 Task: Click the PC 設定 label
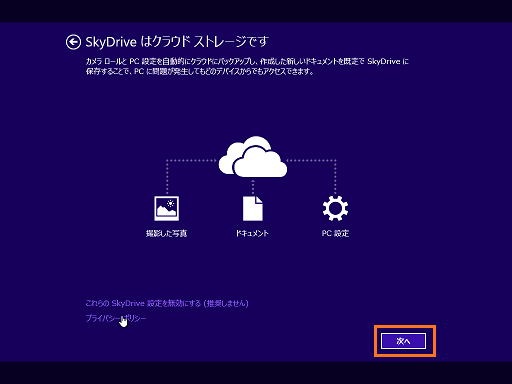(335, 233)
